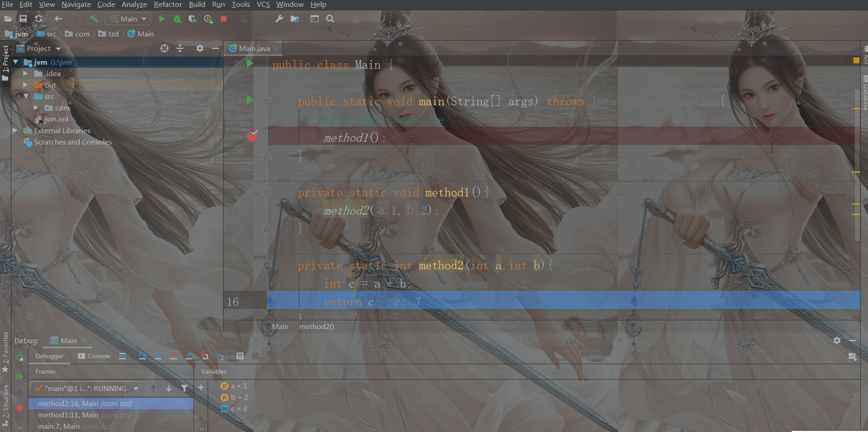This screenshot has width=868, height=432.
Task: Open the main thread RUNNING dropdown
Action: click(87, 388)
